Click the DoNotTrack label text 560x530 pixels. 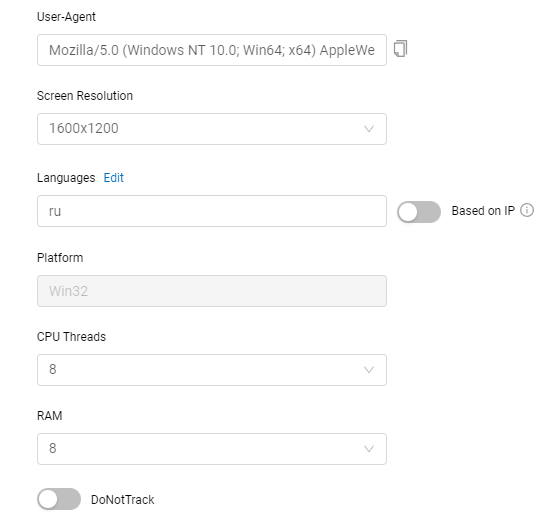pos(122,500)
